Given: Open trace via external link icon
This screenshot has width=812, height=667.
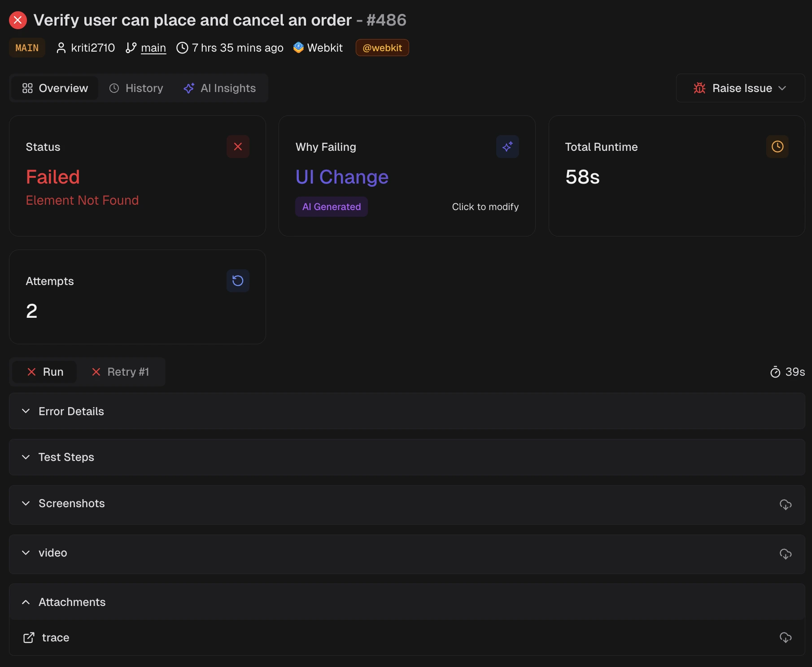Looking at the screenshot, I should point(29,637).
